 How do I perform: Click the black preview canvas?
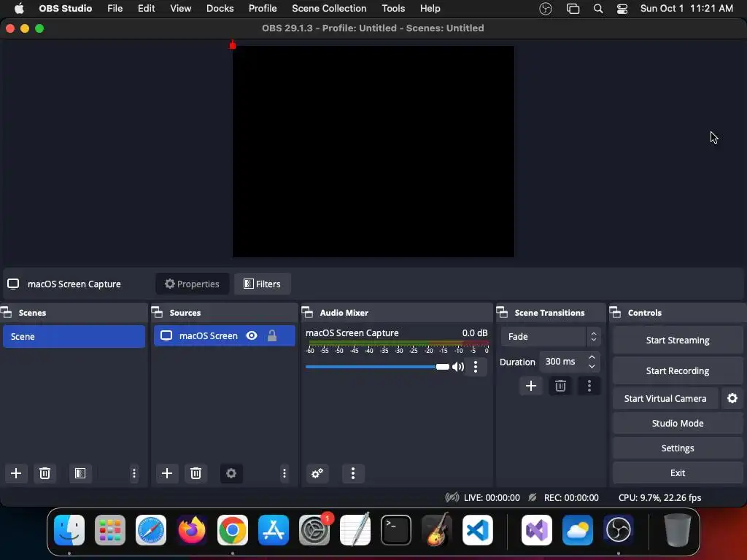[373, 152]
